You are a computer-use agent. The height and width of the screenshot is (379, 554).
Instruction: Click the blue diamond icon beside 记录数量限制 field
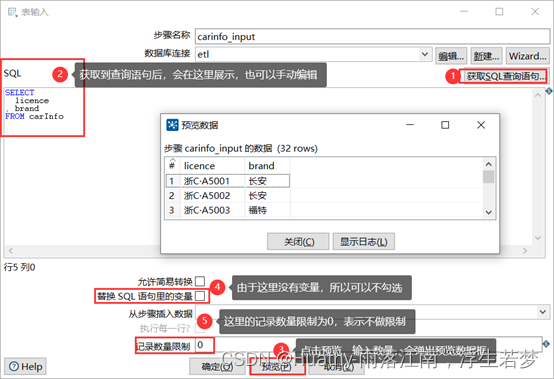click(546, 343)
